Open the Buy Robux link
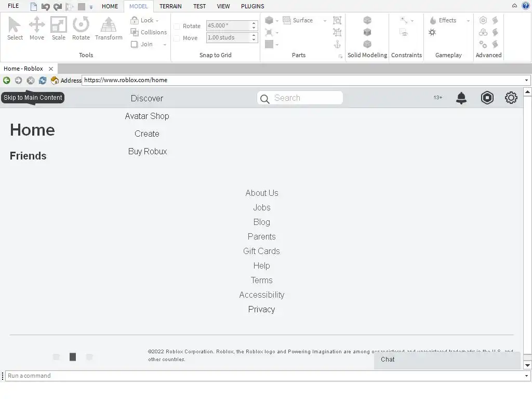 148,151
